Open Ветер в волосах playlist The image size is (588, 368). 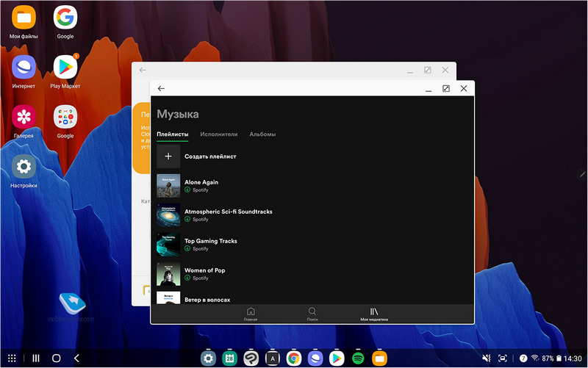pos(207,300)
